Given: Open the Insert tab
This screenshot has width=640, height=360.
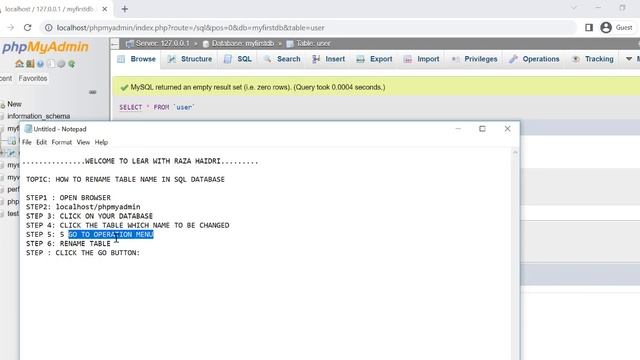Looking at the screenshot, I should pyautogui.click(x=329, y=59).
